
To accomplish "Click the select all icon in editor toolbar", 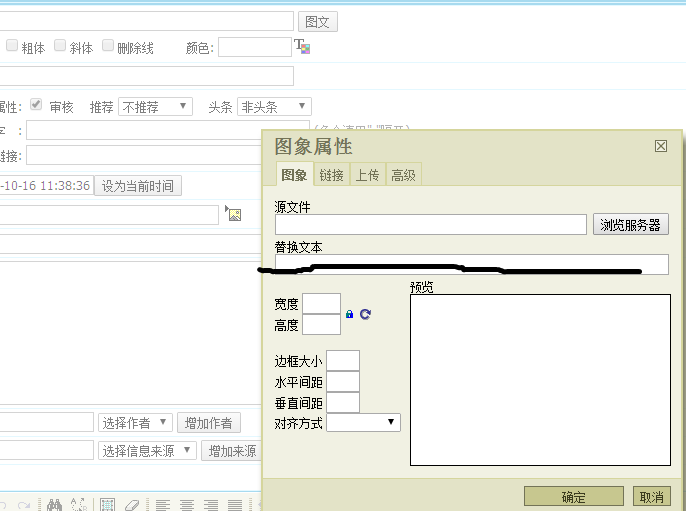I will [x=107, y=504].
